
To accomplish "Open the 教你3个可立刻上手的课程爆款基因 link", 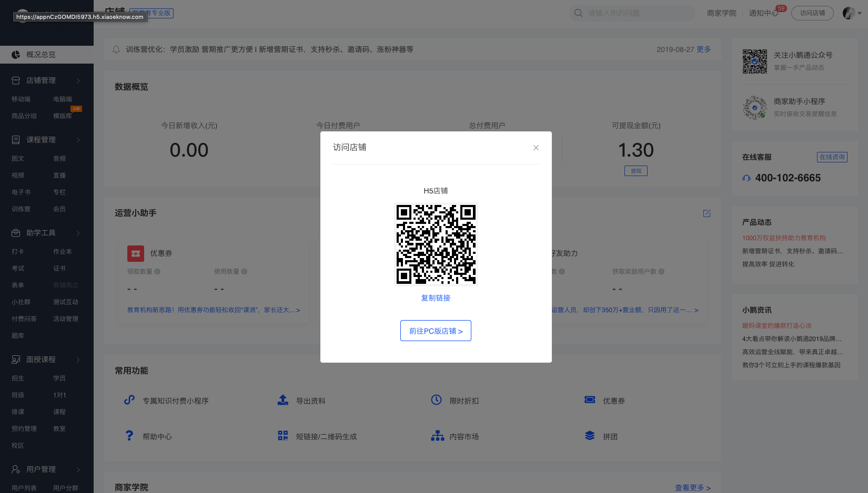I will pyautogui.click(x=791, y=365).
